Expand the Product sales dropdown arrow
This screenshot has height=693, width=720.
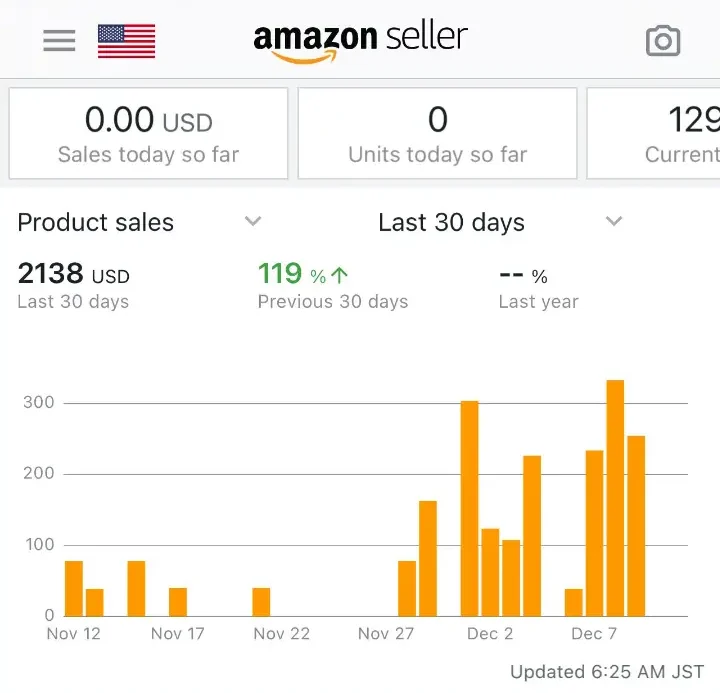(x=253, y=221)
